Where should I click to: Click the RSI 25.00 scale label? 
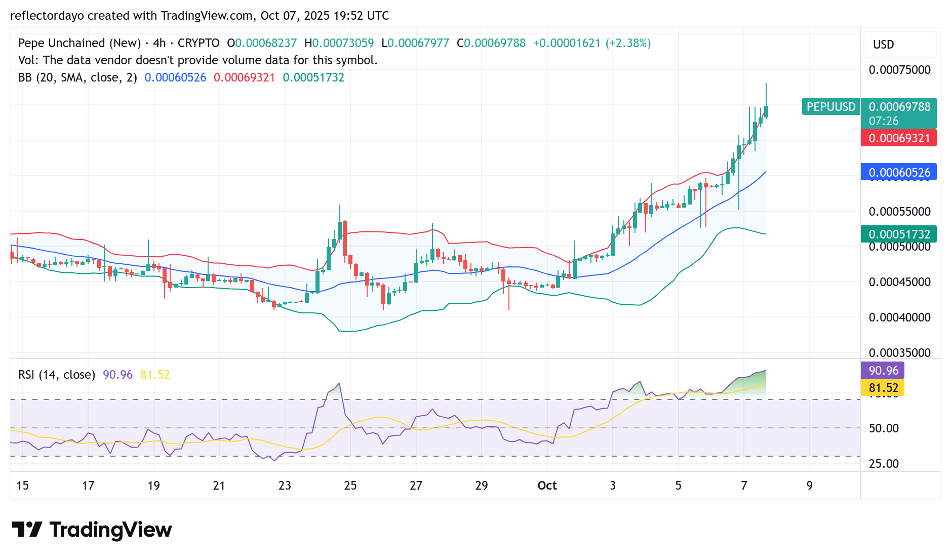pos(884,464)
